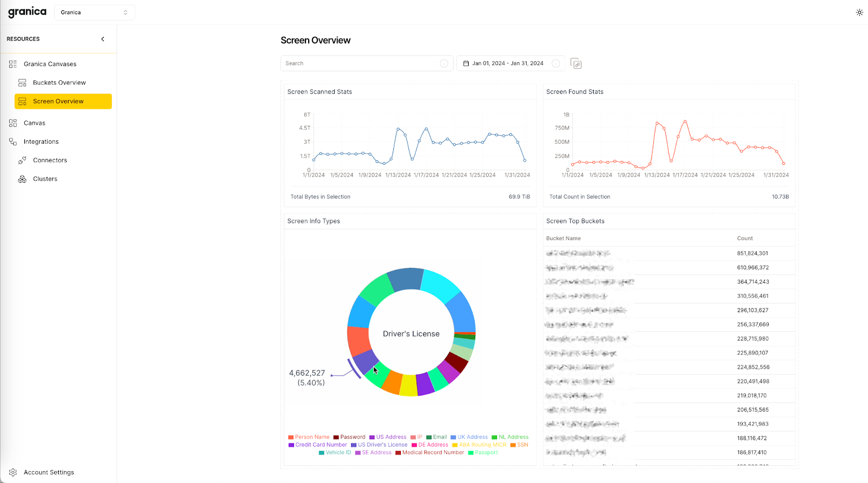Open the Jan 01 - Jan 31 date range picker
Screen dimensions: 868x483
point(510,63)
